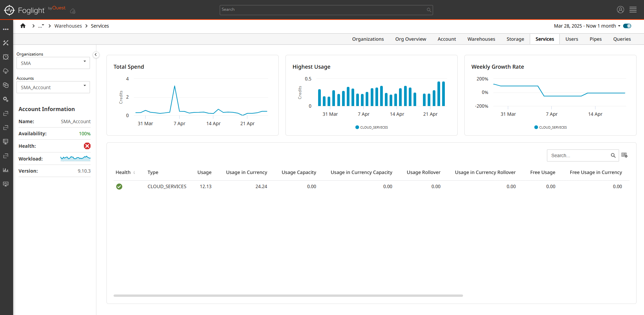Open the monitor icon at sidebar bottom

(6, 184)
